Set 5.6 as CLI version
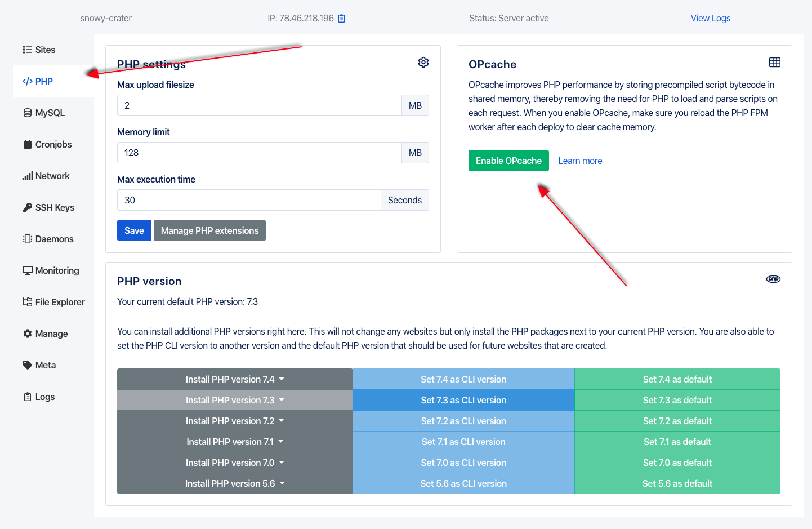812x529 pixels. pos(463,483)
